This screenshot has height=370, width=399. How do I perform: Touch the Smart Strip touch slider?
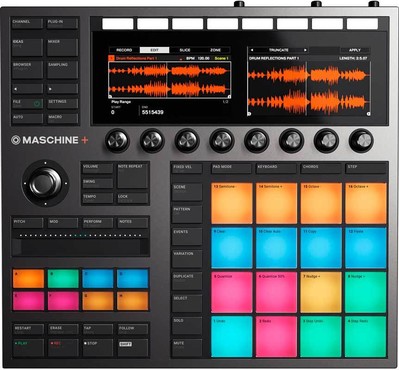(x=80, y=247)
